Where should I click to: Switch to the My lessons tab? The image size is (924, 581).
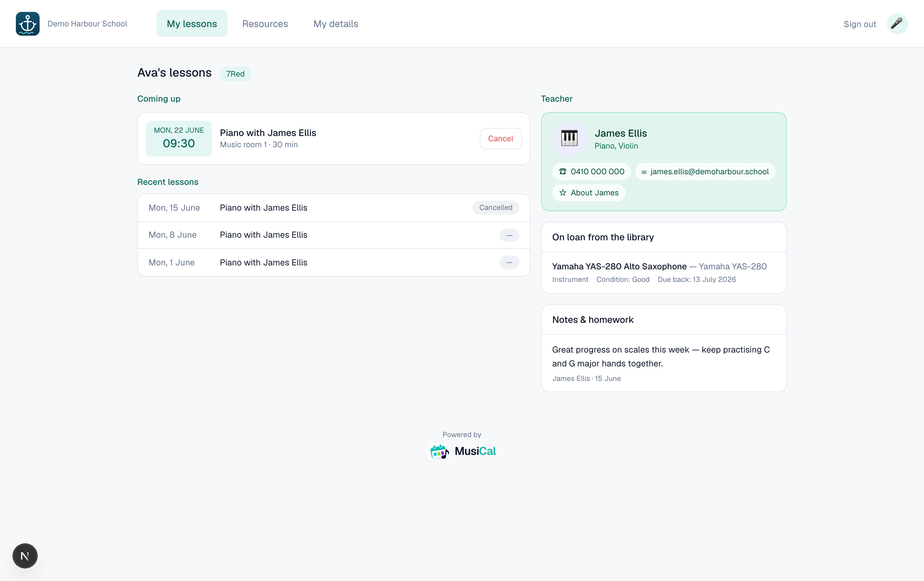pyautogui.click(x=192, y=24)
